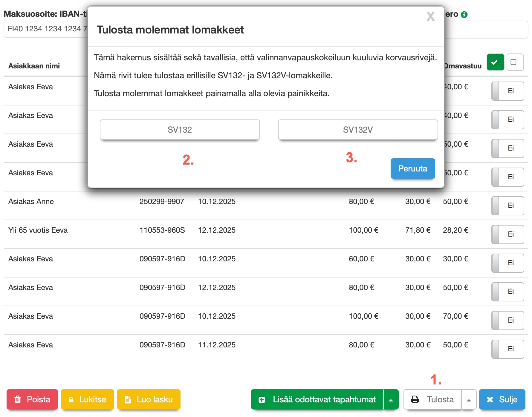Image resolution: width=532 pixels, height=417 pixels.
Task: Click the printer icon on Tulosta button
Action: click(415, 400)
